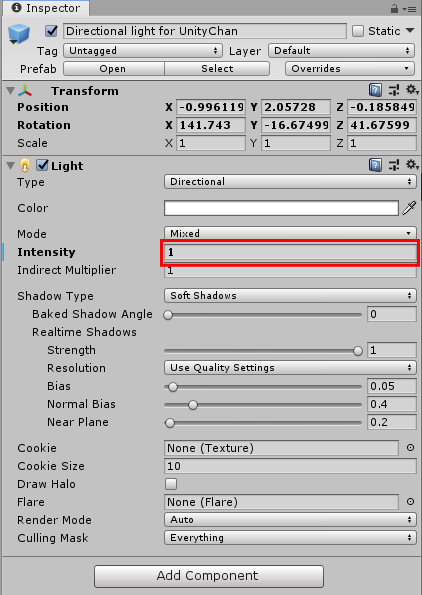This screenshot has height=595, width=422.
Task: Open the Inspector panel options menu
Action: coord(410,9)
